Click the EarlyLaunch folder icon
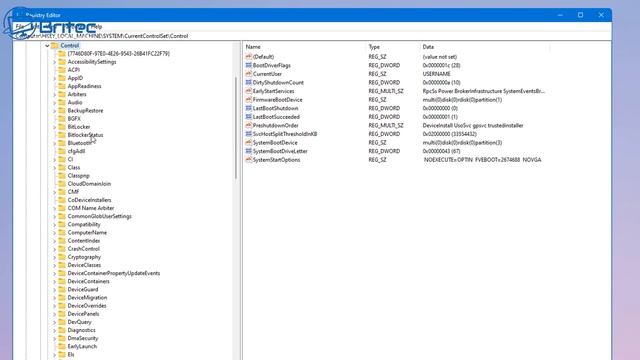This screenshot has width=640, height=360. [x=62, y=346]
